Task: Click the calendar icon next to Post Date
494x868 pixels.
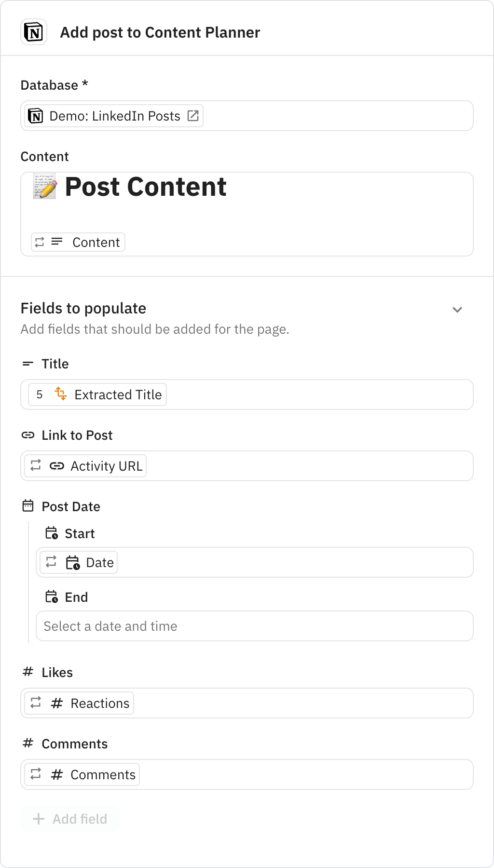Action: point(28,506)
